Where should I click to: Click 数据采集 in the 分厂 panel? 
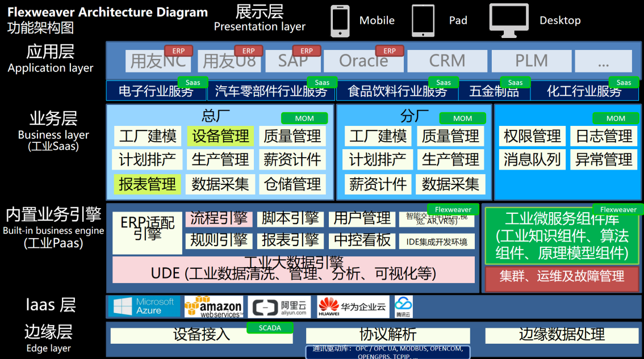click(x=450, y=184)
